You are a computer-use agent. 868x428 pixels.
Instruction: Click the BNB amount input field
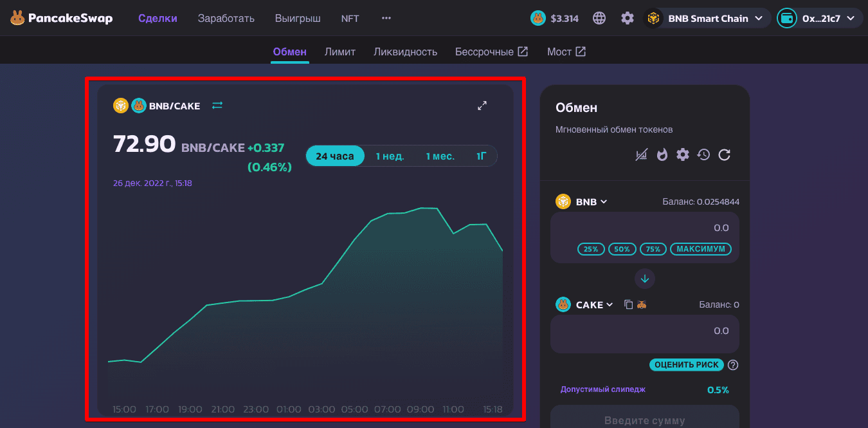pyautogui.click(x=645, y=228)
